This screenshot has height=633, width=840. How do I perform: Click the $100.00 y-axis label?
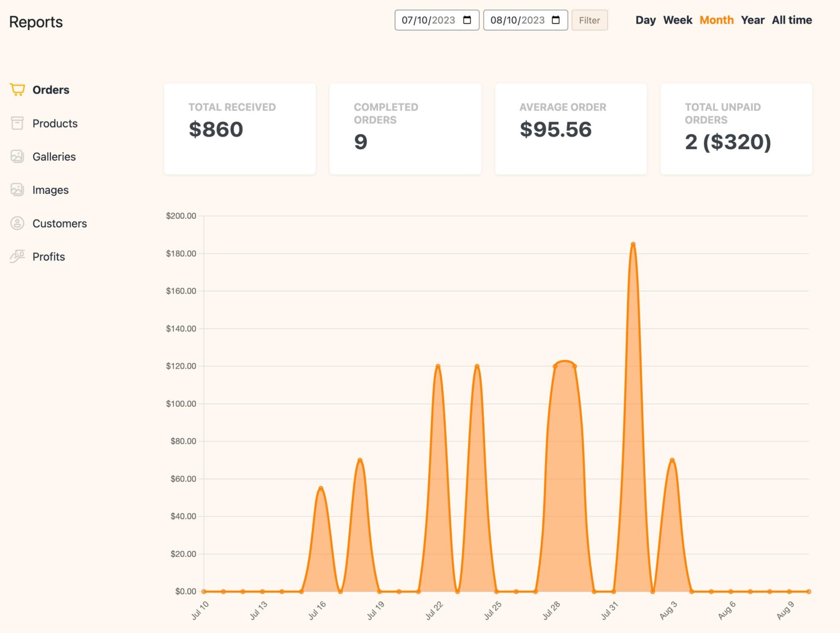tap(181, 404)
